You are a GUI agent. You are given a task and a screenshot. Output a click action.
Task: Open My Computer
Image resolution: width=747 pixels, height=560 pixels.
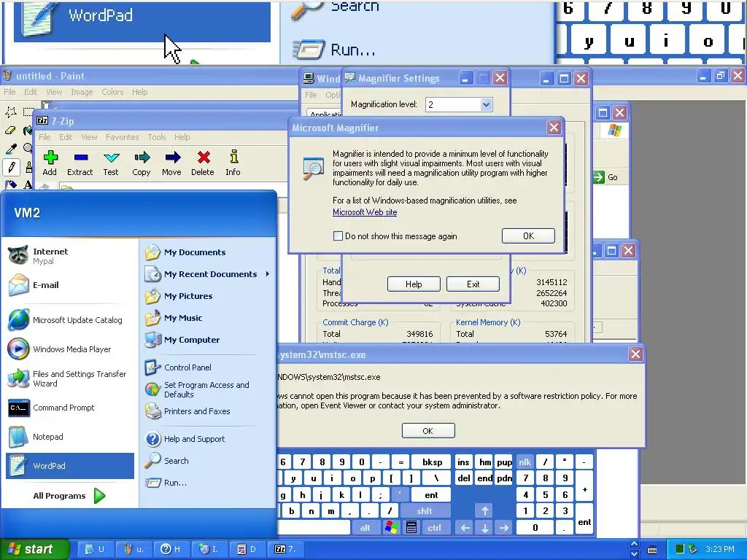click(x=208, y=340)
